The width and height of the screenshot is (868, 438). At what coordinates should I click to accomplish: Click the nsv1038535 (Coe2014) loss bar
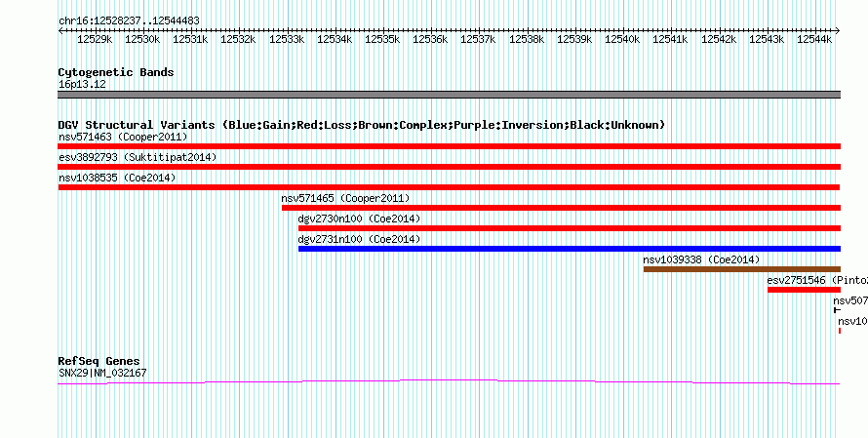click(449, 187)
